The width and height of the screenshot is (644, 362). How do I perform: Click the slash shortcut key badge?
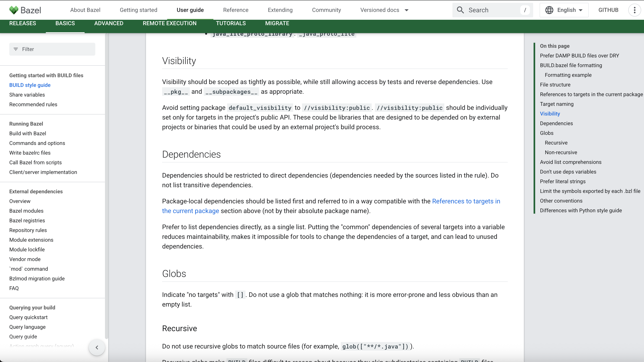click(525, 10)
